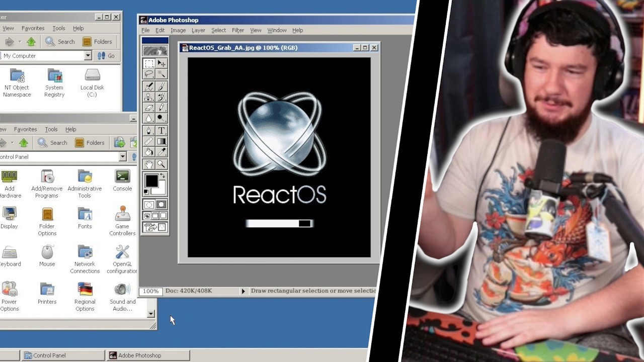The image size is (644, 362).
Task: Open Photoshop File menu
Action: [145, 30]
